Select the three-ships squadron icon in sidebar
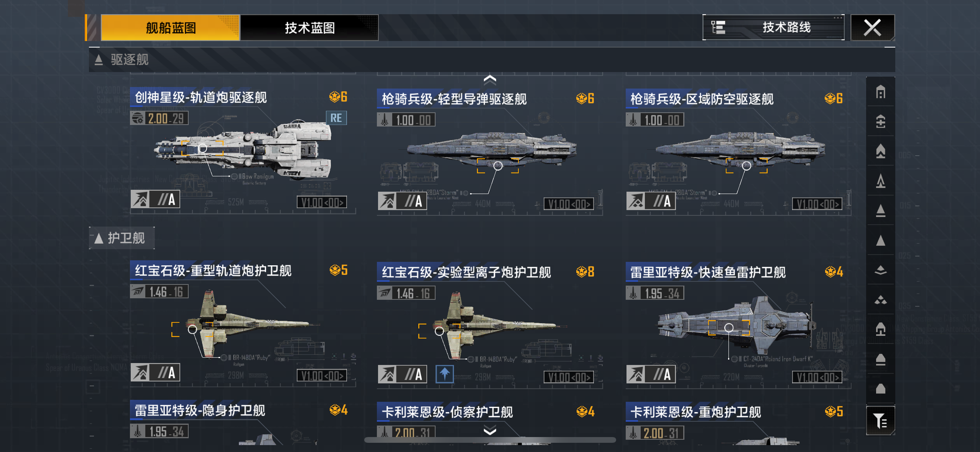Image resolution: width=980 pixels, height=452 pixels. (880, 300)
